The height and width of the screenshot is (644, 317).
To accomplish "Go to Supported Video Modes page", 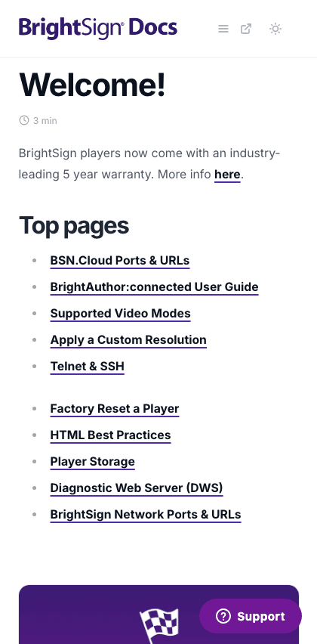I will click(121, 314).
